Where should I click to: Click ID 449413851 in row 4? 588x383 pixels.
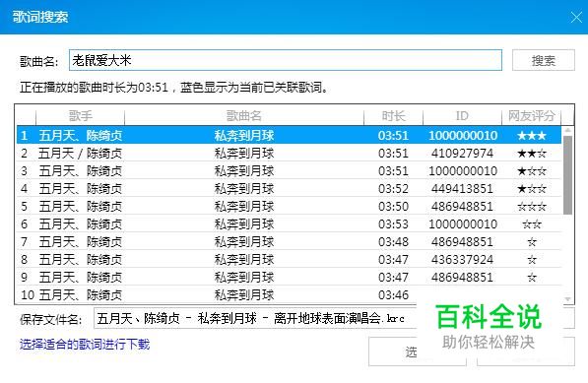(x=462, y=188)
